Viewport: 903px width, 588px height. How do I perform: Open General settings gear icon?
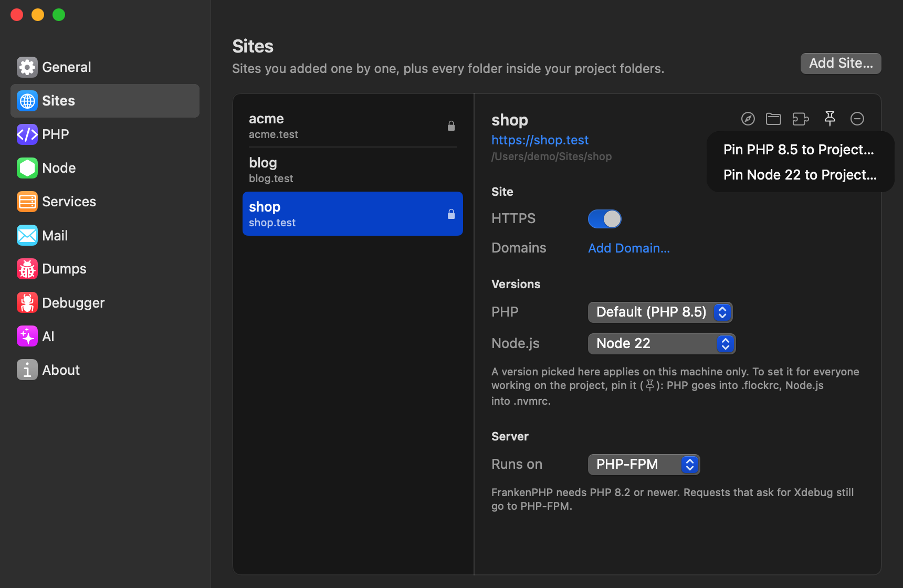coord(27,67)
